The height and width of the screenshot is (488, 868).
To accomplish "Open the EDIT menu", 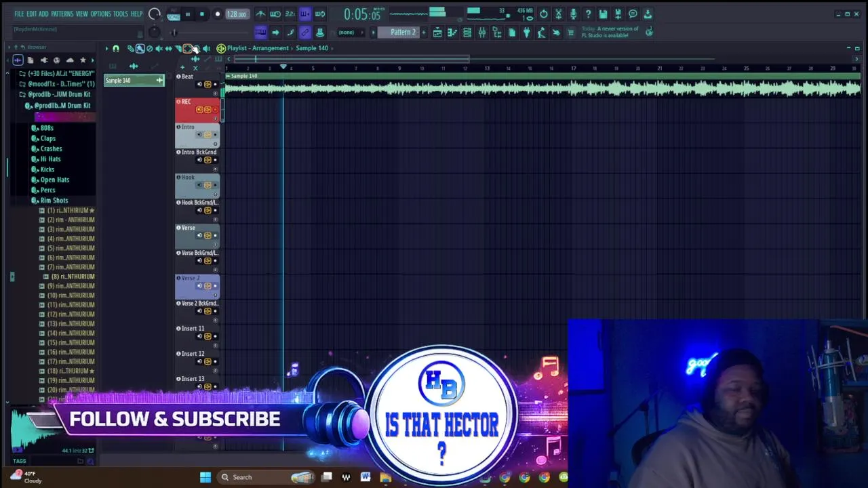I will coord(32,14).
